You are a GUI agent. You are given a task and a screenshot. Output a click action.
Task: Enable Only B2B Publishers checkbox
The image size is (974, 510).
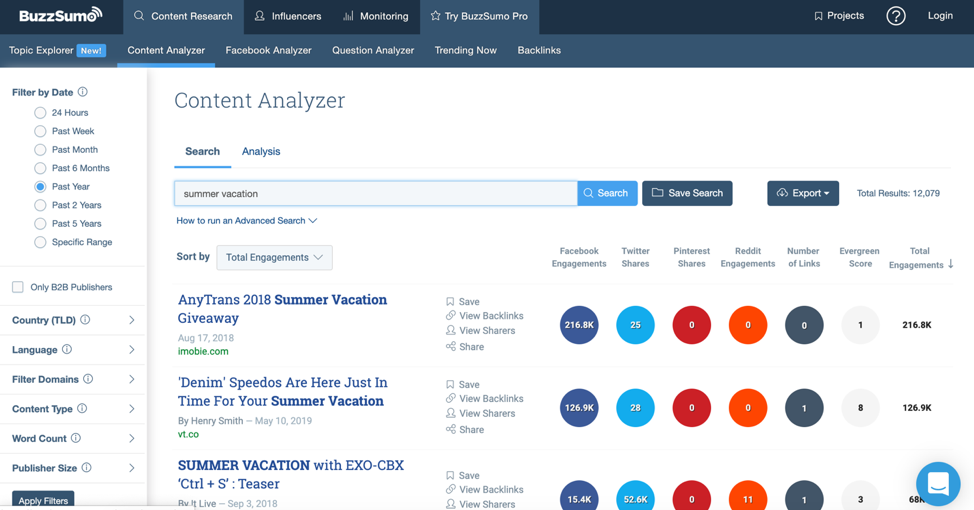point(18,287)
